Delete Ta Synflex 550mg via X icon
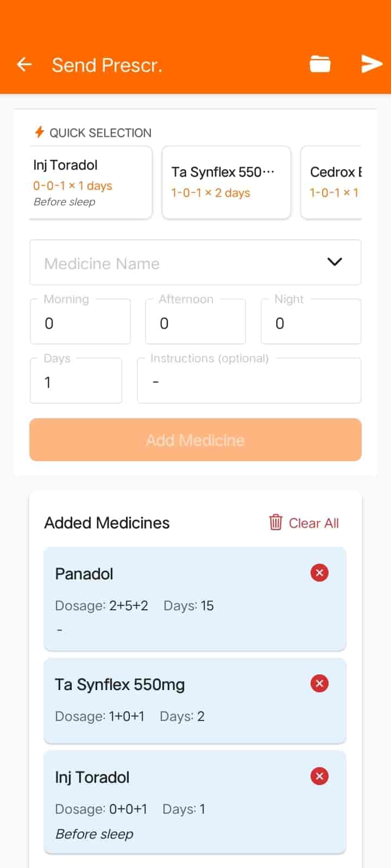Viewport: 391px width, 868px height. (319, 684)
